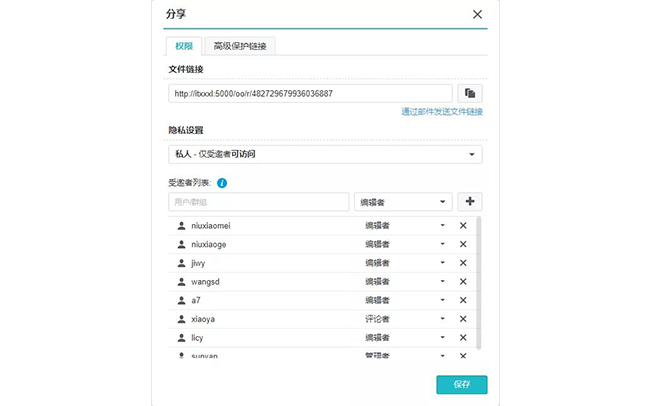
Task: Show info about the 受邀者列表 invitee list
Action: [x=222, y=183]
